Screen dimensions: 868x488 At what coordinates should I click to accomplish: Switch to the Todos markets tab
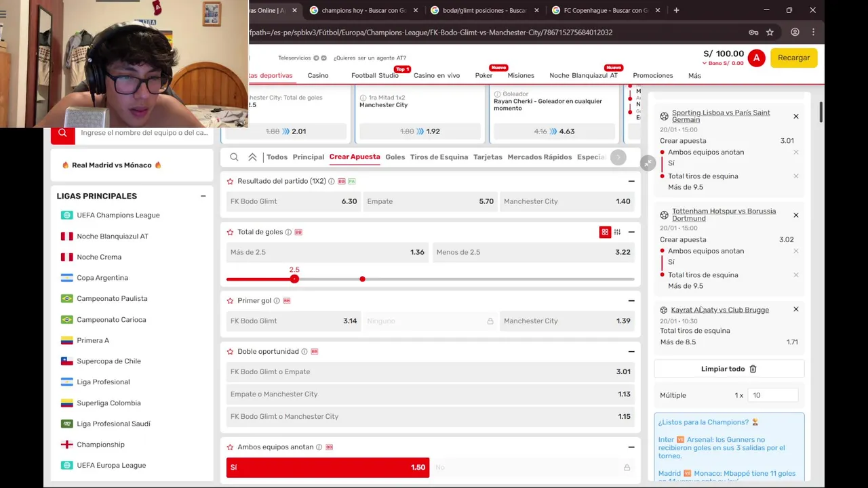tap(277, 157)
